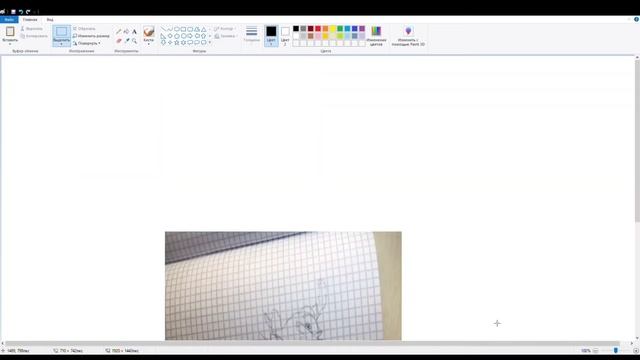Click the Copy button

click(34, 36)
